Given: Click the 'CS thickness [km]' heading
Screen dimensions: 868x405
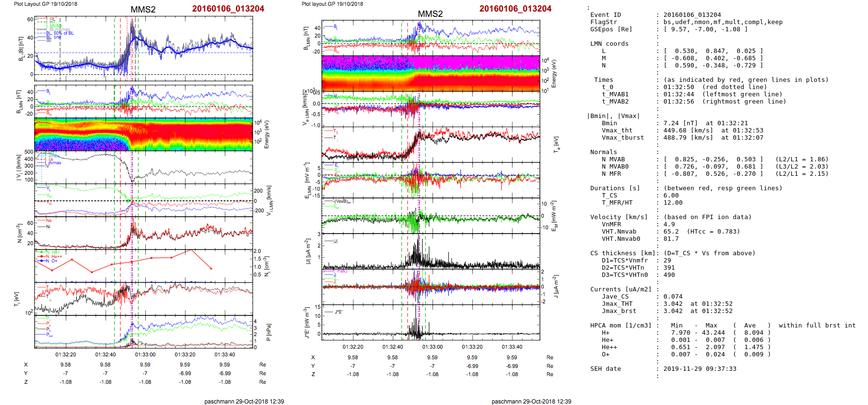Looking at the screenshot, I should click(623, 253).
